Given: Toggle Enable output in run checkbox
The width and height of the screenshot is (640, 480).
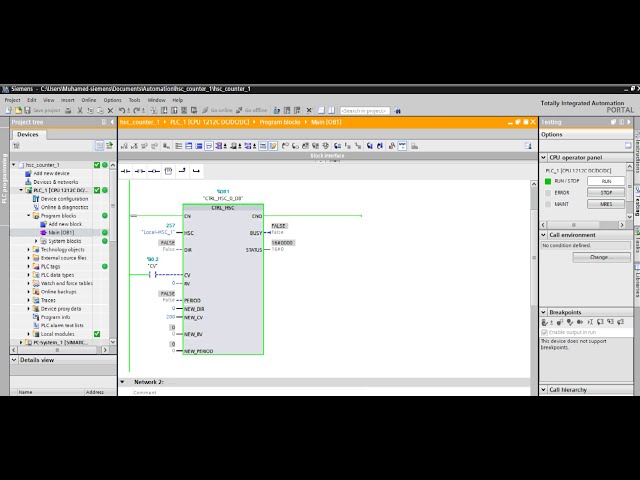Looking at the screenshot, I should pyautogui.click(x=544, y=332).
